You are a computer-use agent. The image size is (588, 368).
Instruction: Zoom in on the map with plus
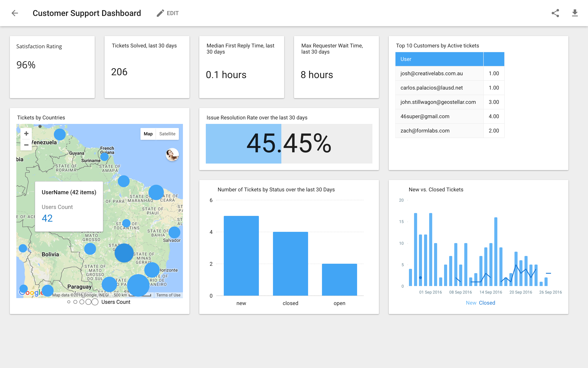(26, 134)
